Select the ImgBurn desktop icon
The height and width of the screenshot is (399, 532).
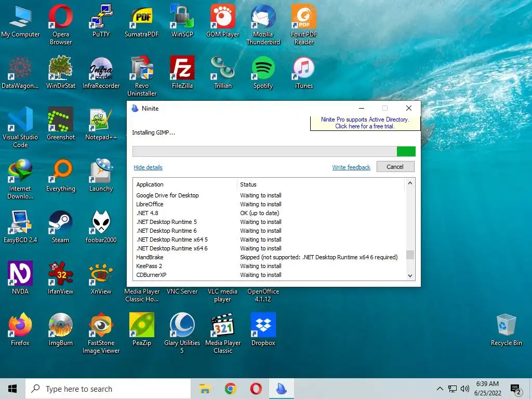(x=60, y=329)
